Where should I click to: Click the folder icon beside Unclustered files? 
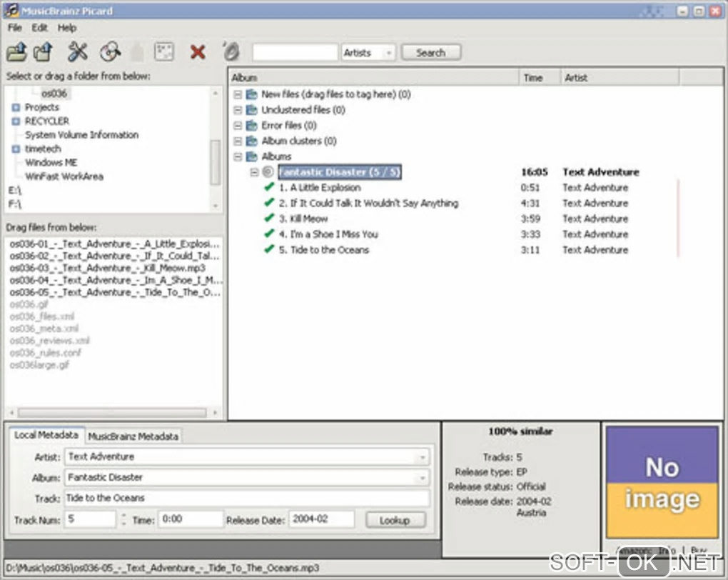click(x=252, y=110)
